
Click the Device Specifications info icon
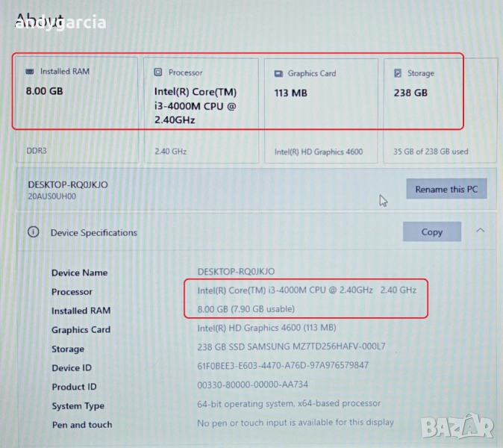coord(33,232)
